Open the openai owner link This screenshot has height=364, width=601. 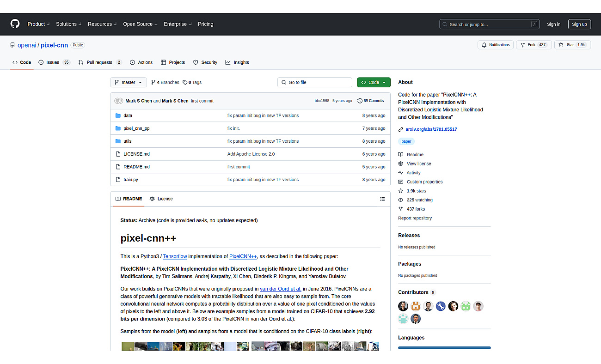click(27, 45)
